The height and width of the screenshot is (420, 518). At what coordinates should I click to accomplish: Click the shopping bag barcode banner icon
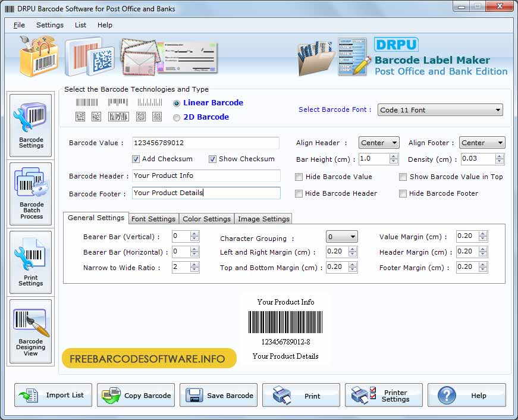39,56
